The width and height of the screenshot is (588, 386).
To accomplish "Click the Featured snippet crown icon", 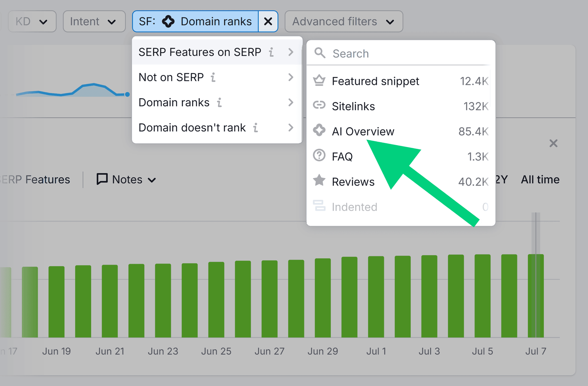I will coord(319,80).
